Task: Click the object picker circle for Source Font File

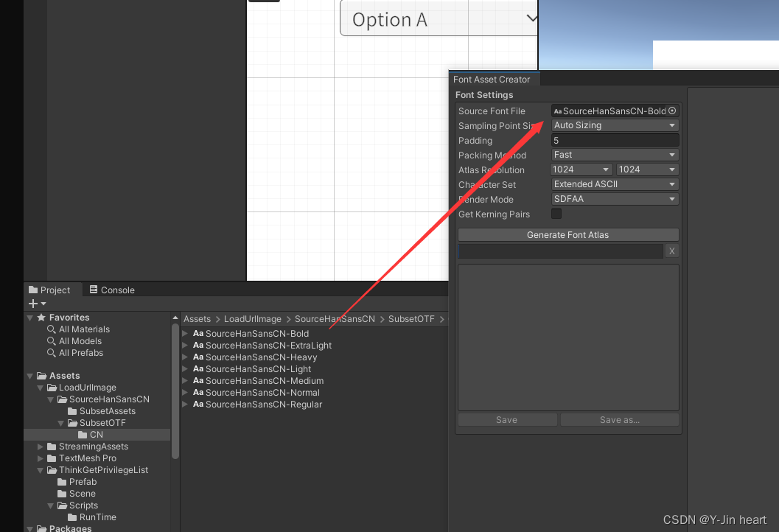Action: coord(672,111)
